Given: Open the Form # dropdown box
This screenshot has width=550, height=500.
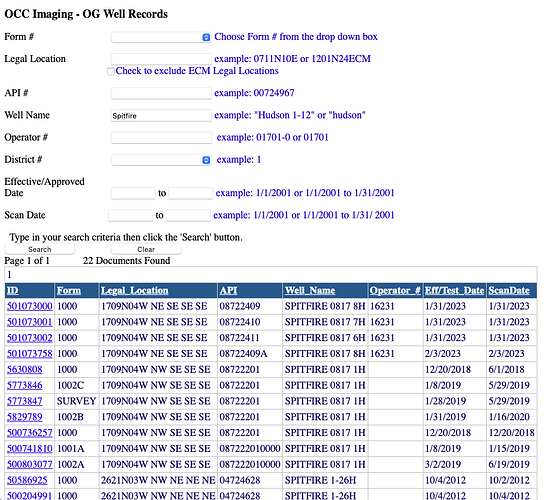Looking at the screenshot, I should 161,37.
